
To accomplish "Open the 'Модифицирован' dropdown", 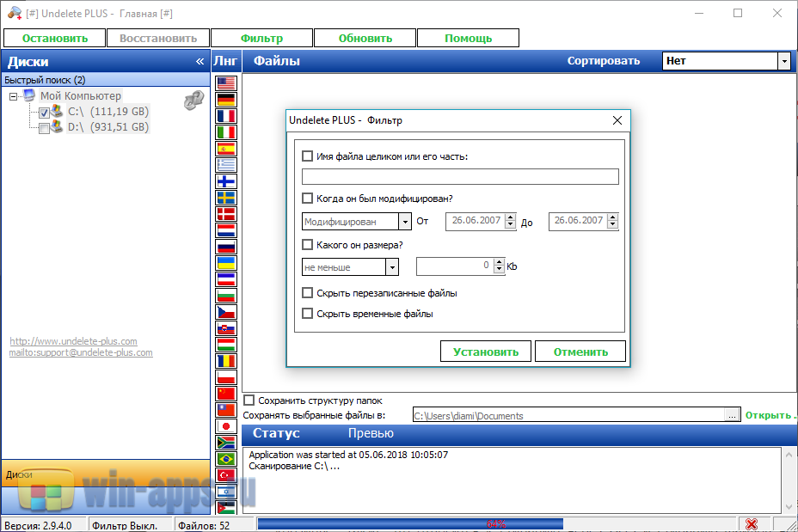I will point(405,221).
